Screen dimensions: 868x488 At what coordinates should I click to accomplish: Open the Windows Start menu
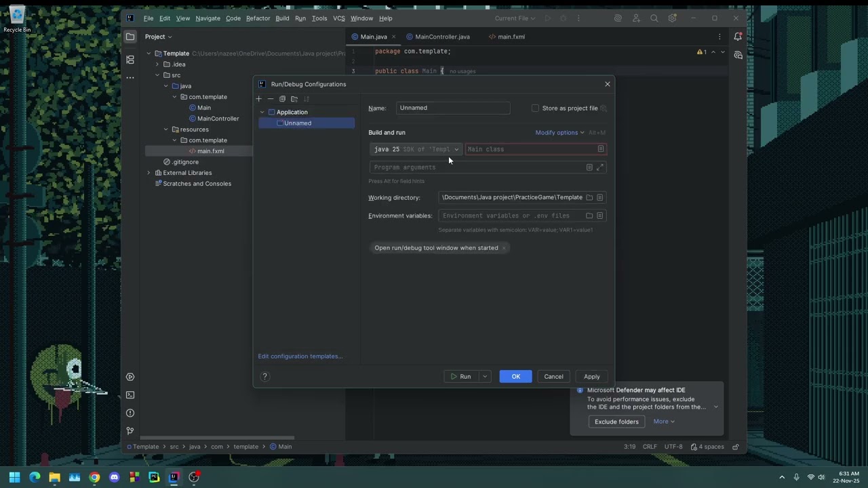click(x=14, y=477)
